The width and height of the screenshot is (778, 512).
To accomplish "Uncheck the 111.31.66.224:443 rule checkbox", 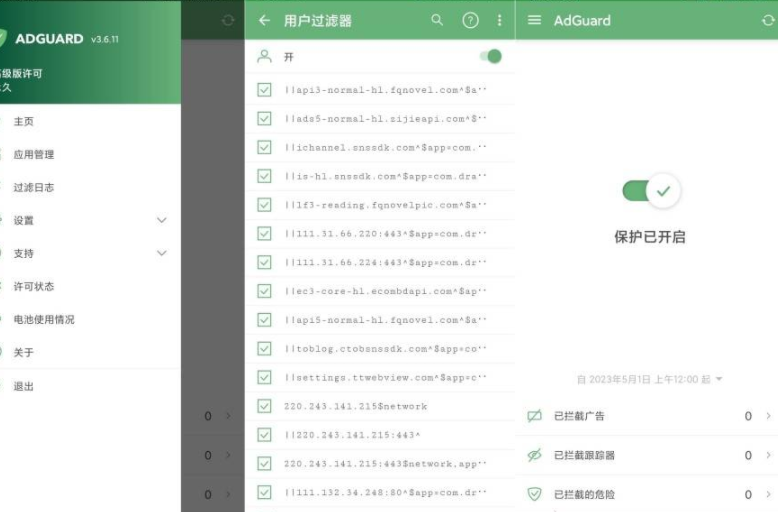I will [x=264, y=262].
